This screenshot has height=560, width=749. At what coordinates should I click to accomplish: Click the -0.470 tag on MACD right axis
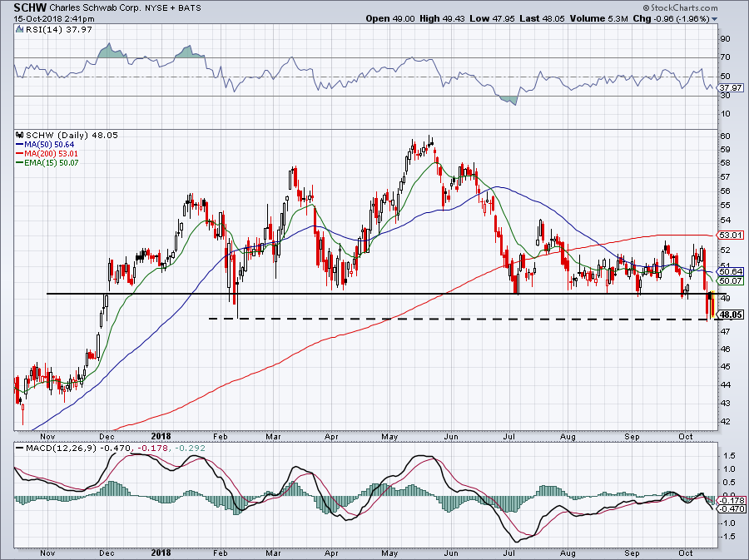point(732,509)
